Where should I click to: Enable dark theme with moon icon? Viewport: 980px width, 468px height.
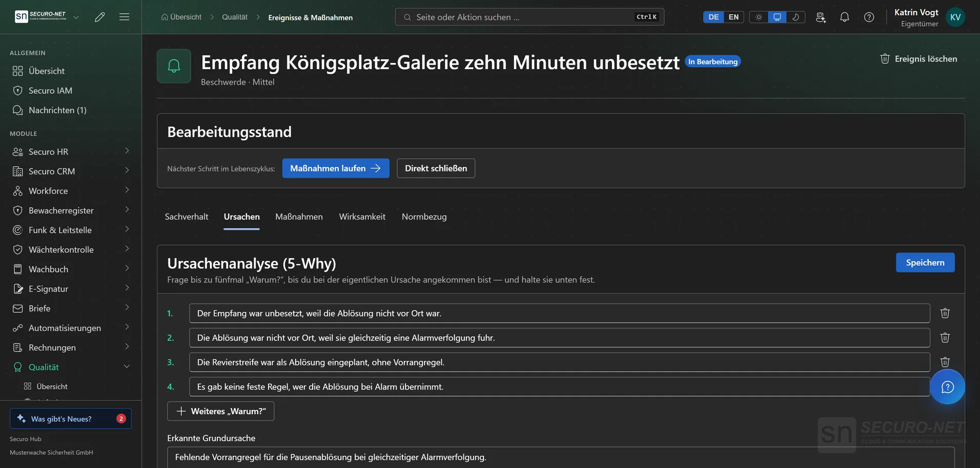[x=795, y=17]
